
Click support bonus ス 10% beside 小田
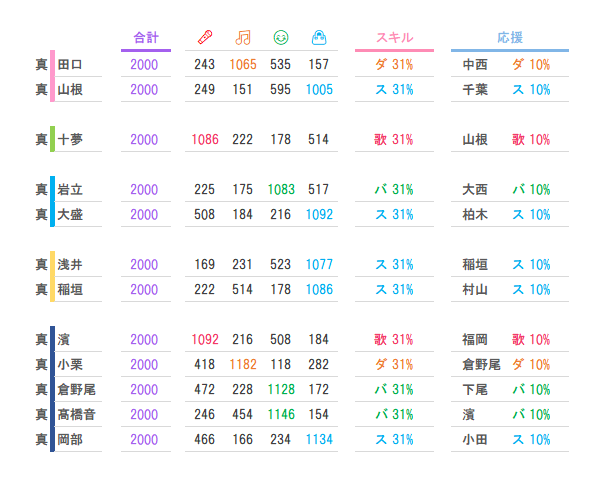531,439
